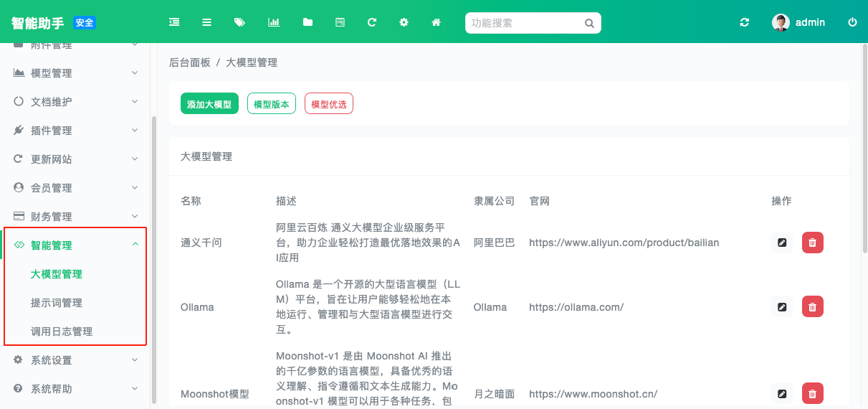Click the magnifier icon in search box
This screenshot has height=409, width=868.
[x=589, y=23]
